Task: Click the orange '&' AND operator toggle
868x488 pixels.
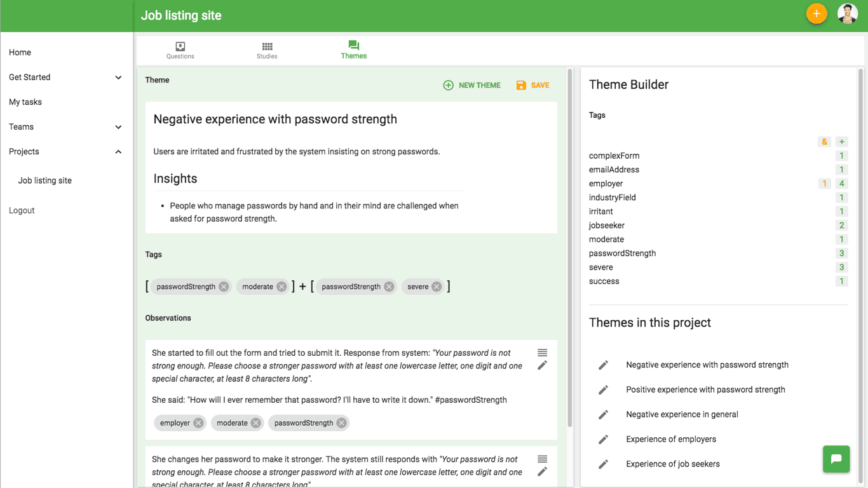Action: [824, 142]
